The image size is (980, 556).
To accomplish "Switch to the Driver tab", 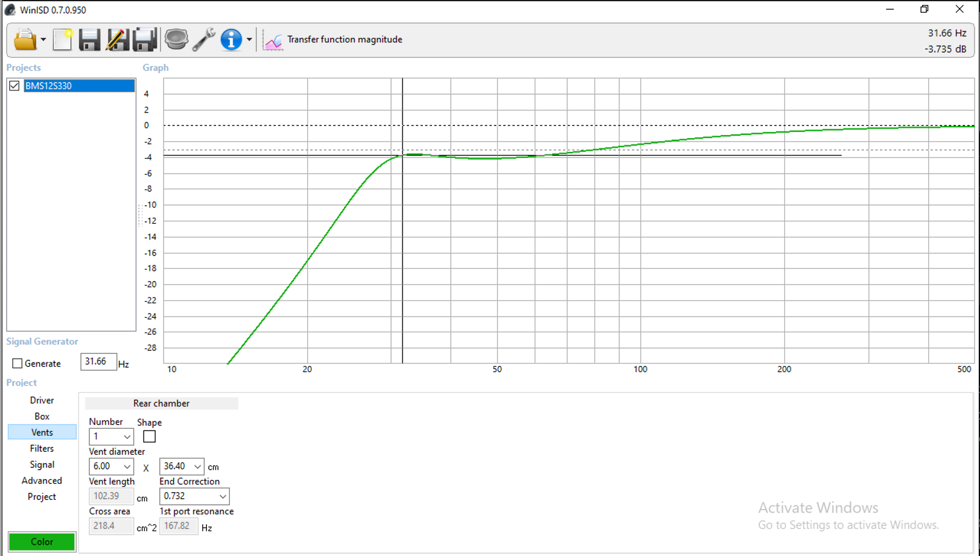I will [x=42, y=400].
